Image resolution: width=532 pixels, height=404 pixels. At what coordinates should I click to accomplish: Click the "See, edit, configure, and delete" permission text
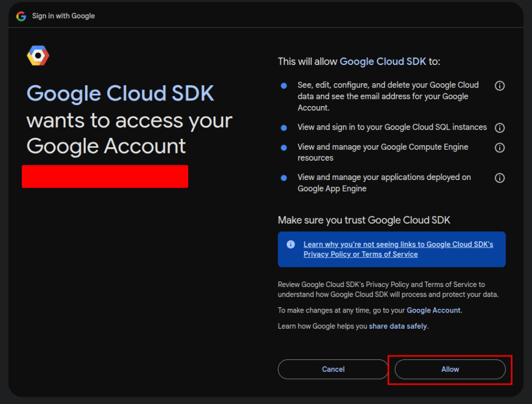[x=388, y=96]
